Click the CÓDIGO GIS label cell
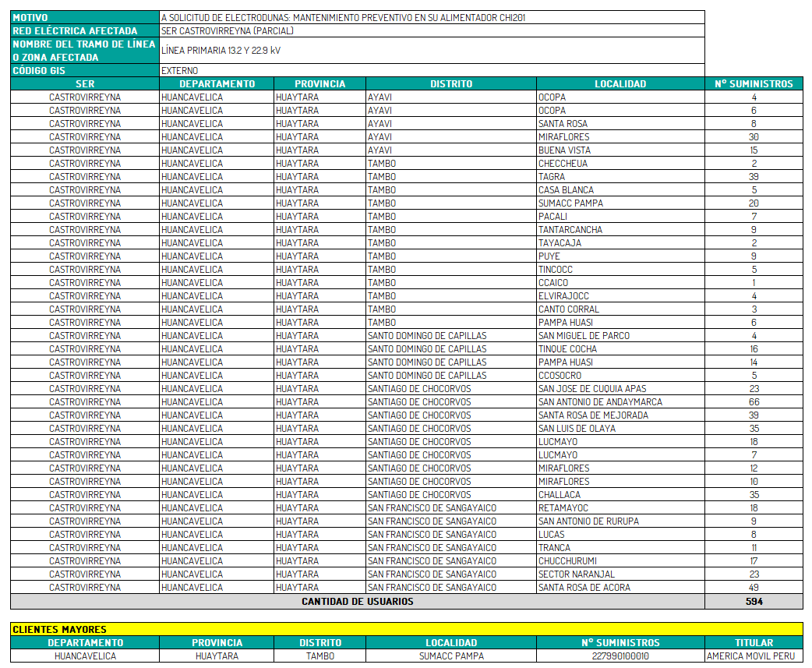 point(84,71)
